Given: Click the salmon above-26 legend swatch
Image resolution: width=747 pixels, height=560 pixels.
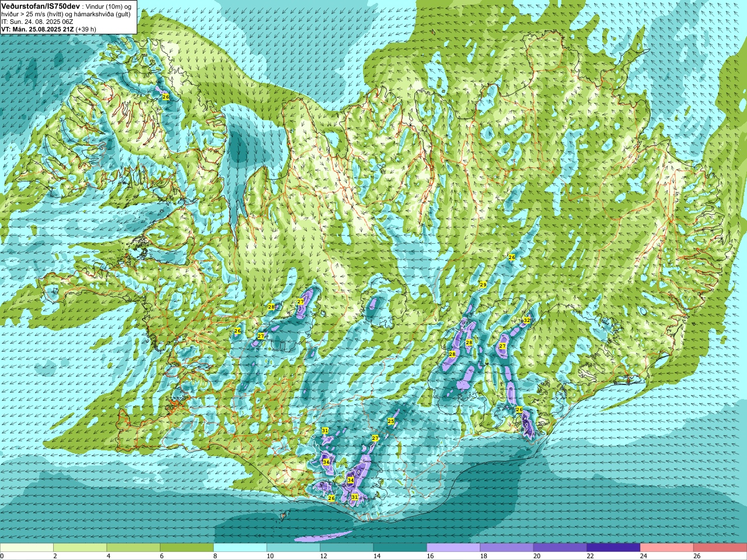Looking at the screenshot, I should click(x=720, y=548).
